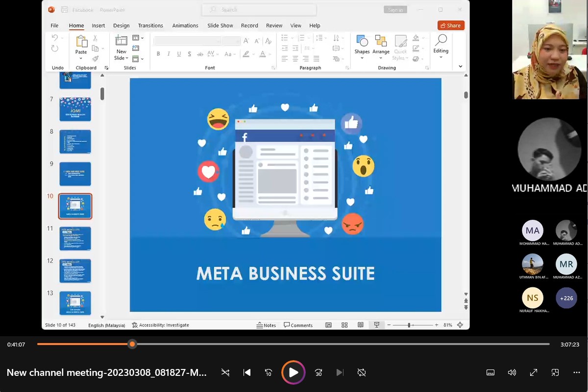Click the Reset slide icon
Image resolution: width=588 pixels, height=392 pixels.
tap(136, 48)
